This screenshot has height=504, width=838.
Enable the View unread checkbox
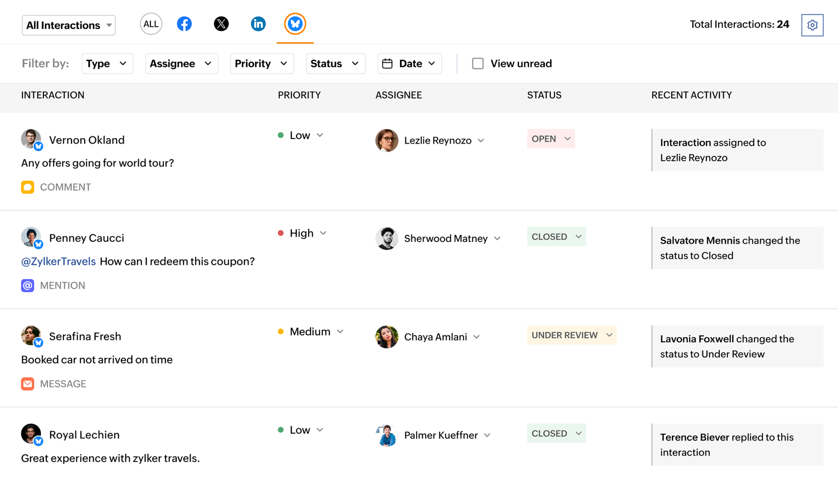pos(478,63)
